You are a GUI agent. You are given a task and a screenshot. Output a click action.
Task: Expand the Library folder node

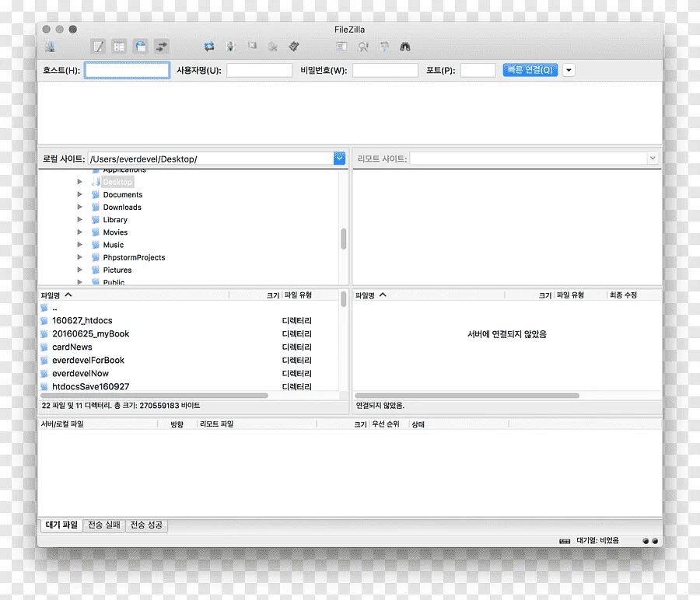coord(79,219)
